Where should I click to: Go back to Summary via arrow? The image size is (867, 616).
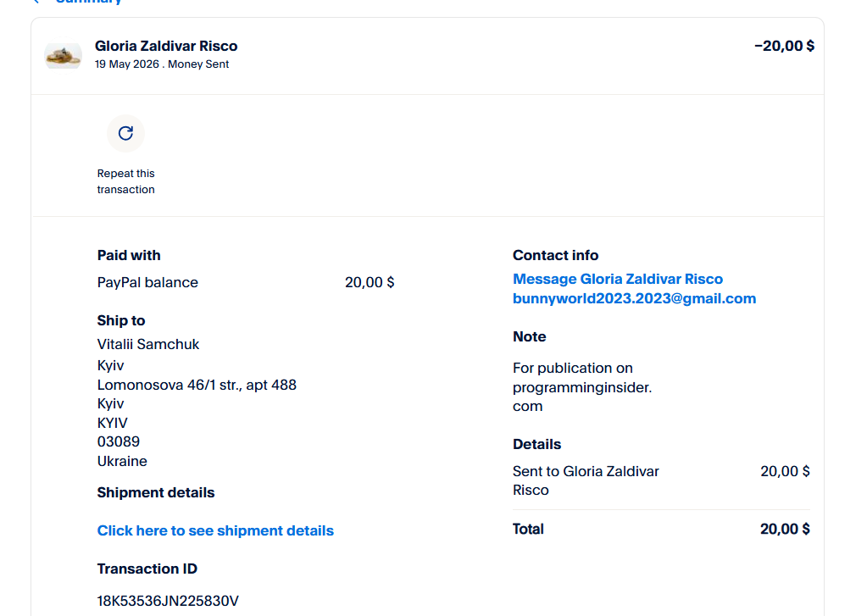pos(36,2)
